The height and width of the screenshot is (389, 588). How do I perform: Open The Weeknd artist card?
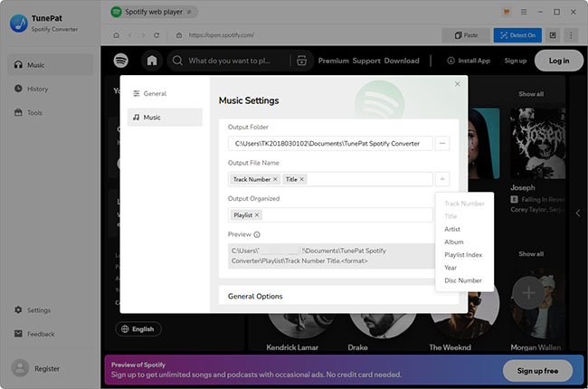click(465, 323)
